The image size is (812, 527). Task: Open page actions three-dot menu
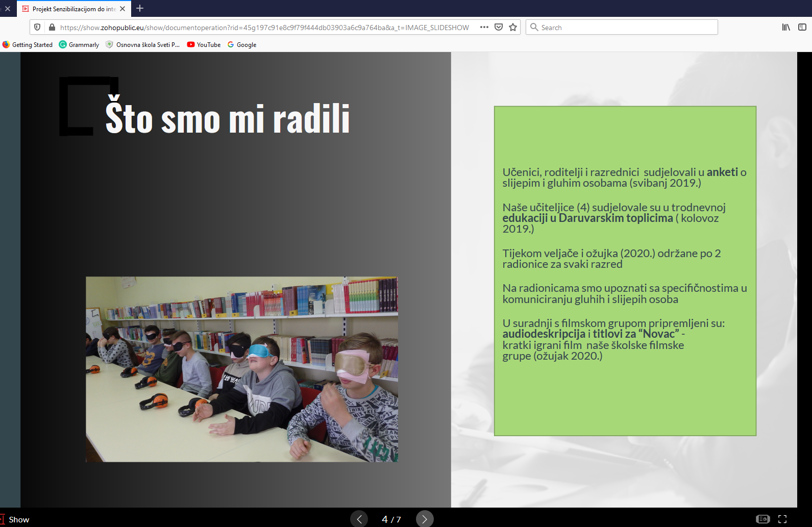coord(484,28)
